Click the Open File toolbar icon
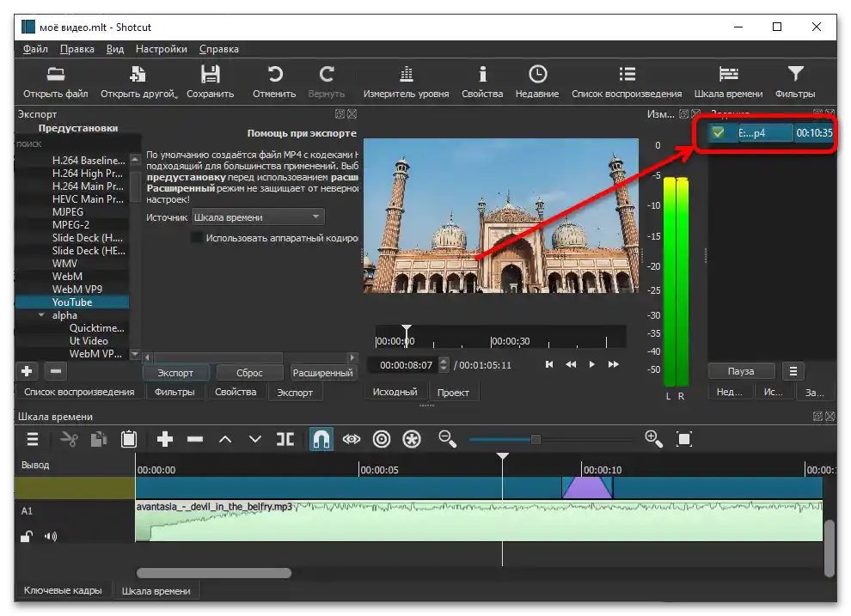The image size is (851, 616). coord(55,82)
